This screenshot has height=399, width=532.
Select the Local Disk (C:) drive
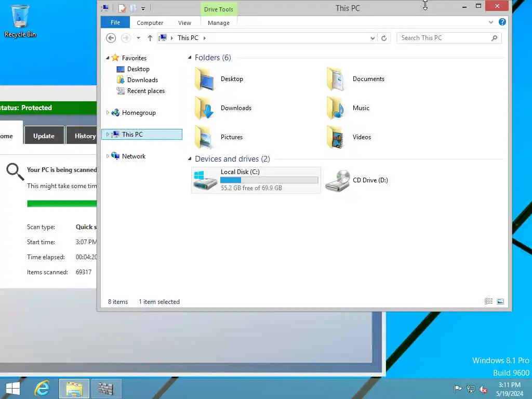point(256,180)
